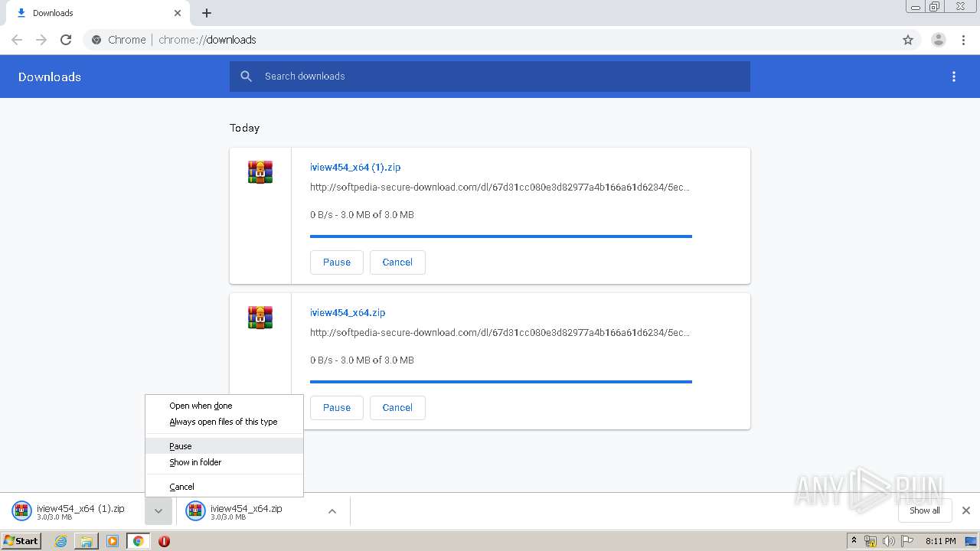Viewport: 980px width, 551px height.
Task: Click the Show desktop tray button
Action: pos(971,541)
